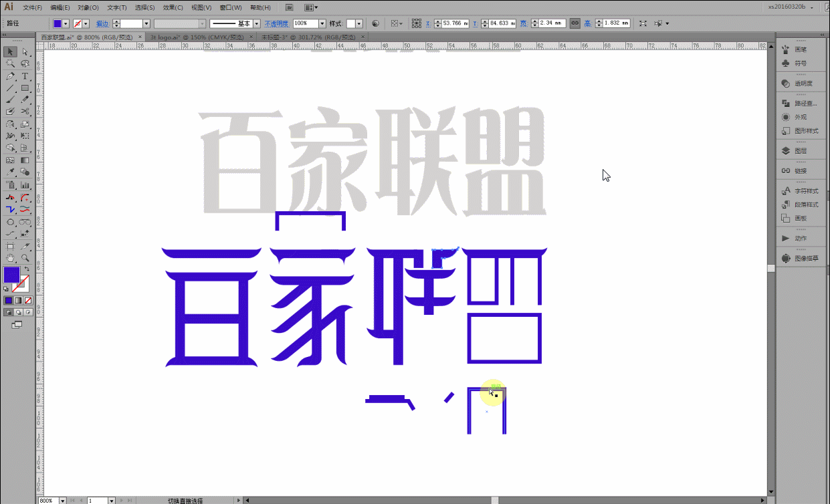This screenshot has height=504, width=830.
Task: Swap fill and stroke colors arrow
Action: pyautogui.click(x=27, y=269)
